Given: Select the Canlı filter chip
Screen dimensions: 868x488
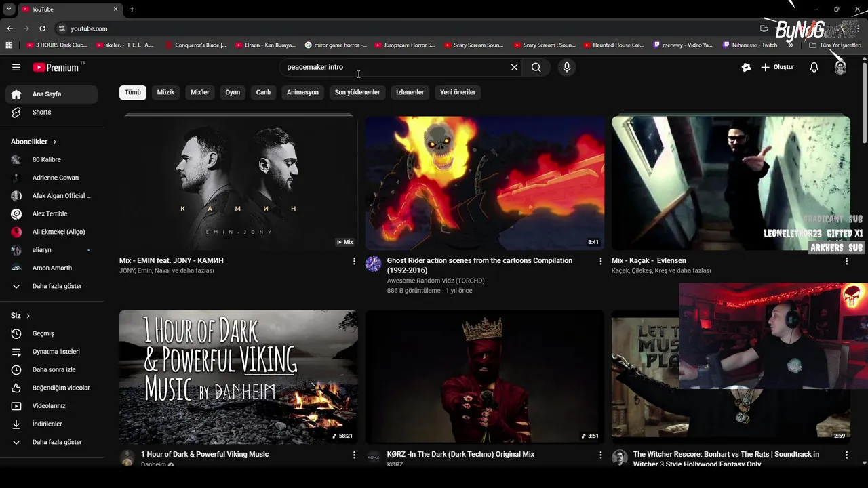Looking at the screenshot, I should coord(263,92).
